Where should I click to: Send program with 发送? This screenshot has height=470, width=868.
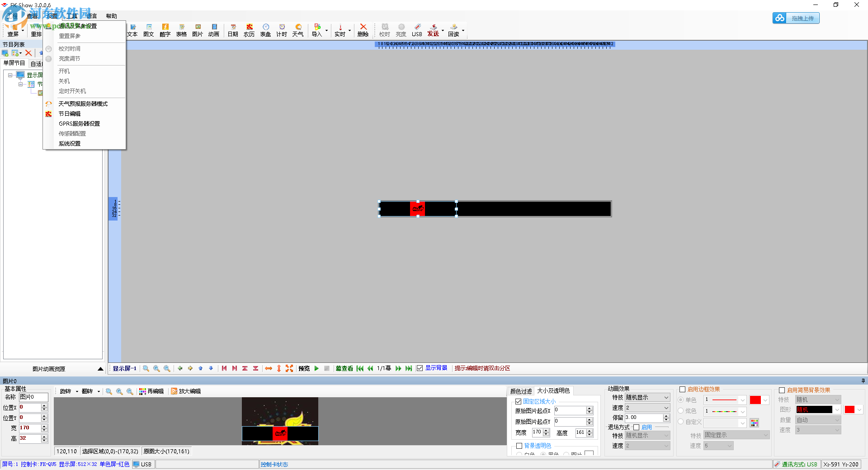(x=433, y=30)
